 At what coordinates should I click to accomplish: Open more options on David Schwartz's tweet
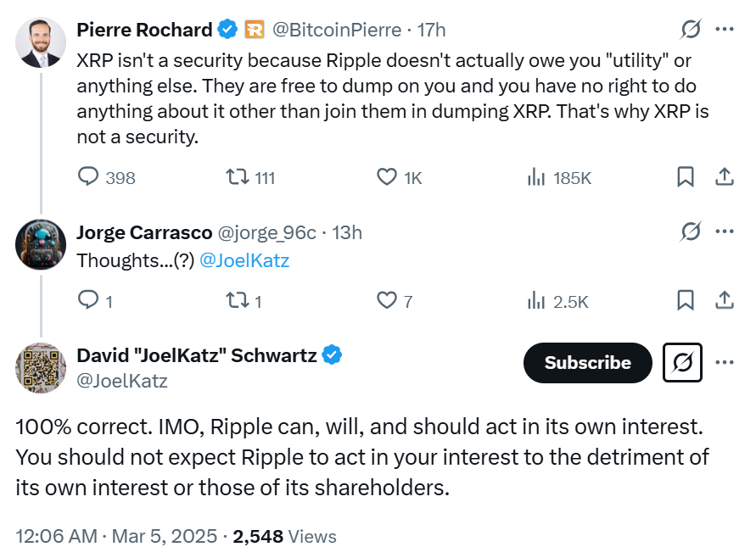tap(725, 361)
